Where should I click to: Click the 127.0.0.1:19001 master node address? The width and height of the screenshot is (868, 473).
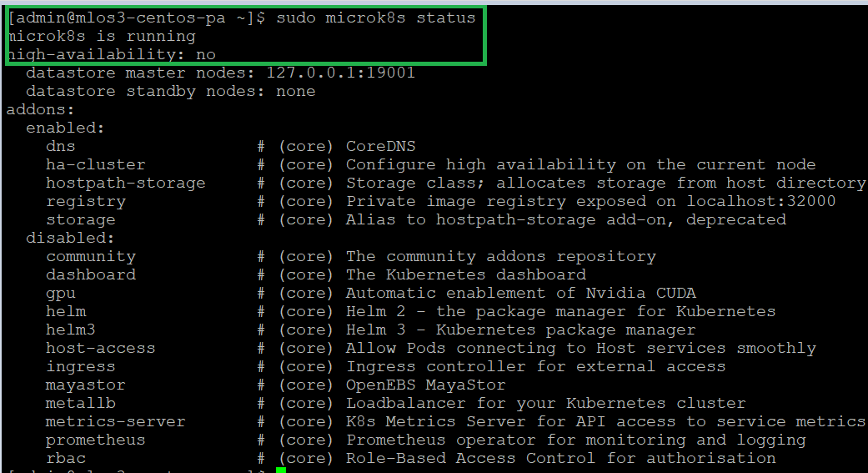pyautogui.click(x=340, y=73)
